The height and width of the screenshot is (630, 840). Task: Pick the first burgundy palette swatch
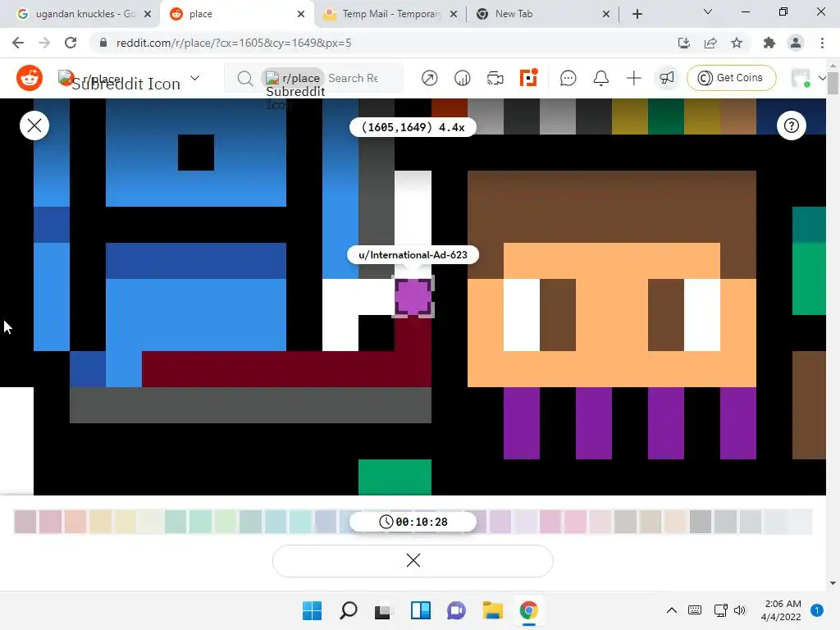25,522
